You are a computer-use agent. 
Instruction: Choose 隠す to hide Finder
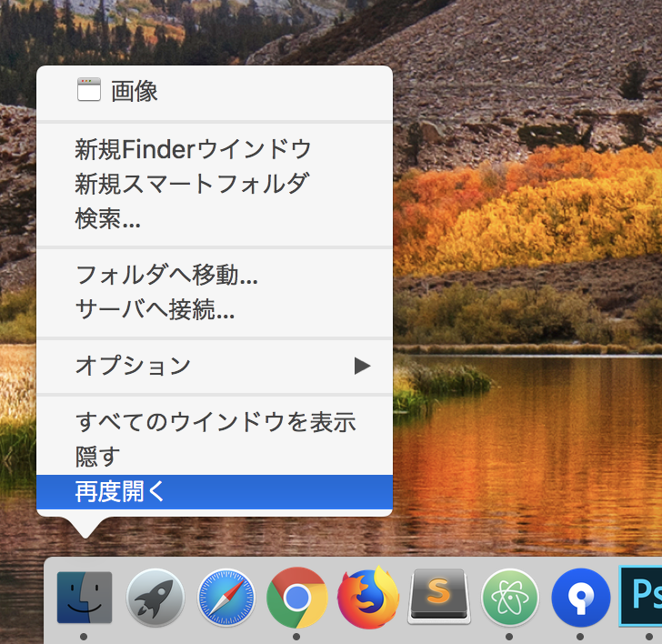click(x=97, y=457)
